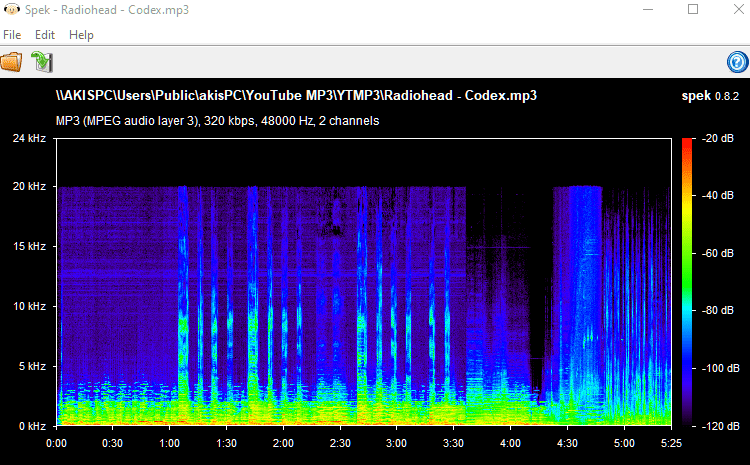Open a file with the folder icon

point(11,62)
